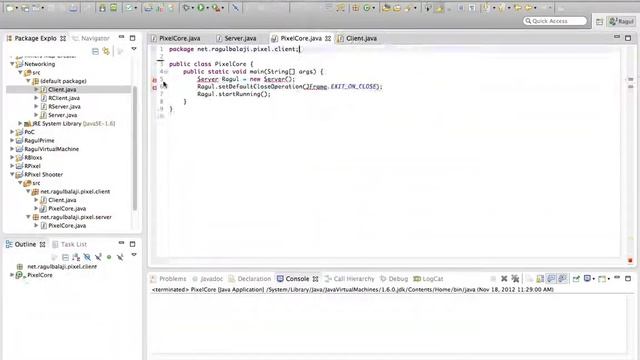Select Server.java in Package Explorer
The image size is (640, 360).
[x=62, y=115]
